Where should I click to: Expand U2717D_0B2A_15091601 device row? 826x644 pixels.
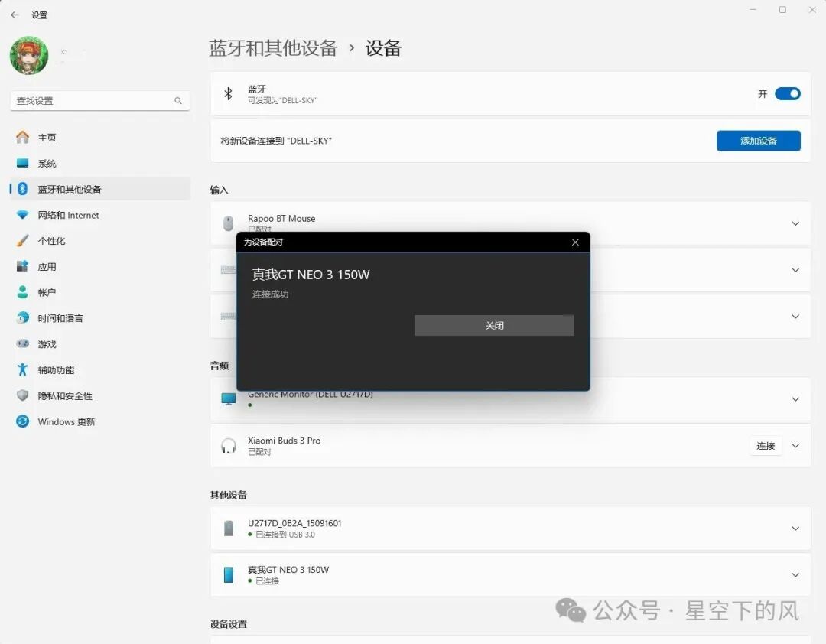click(x=795, y=529)
